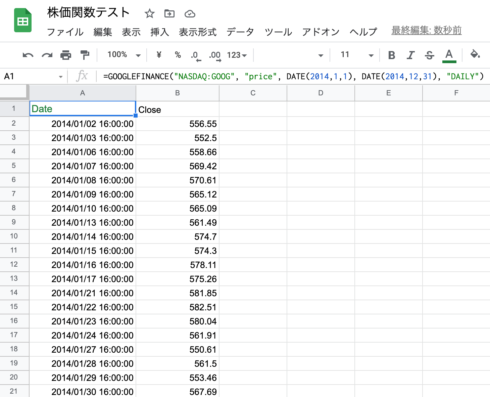Toggle strikethrough formatting

click(x=429, y=55)
